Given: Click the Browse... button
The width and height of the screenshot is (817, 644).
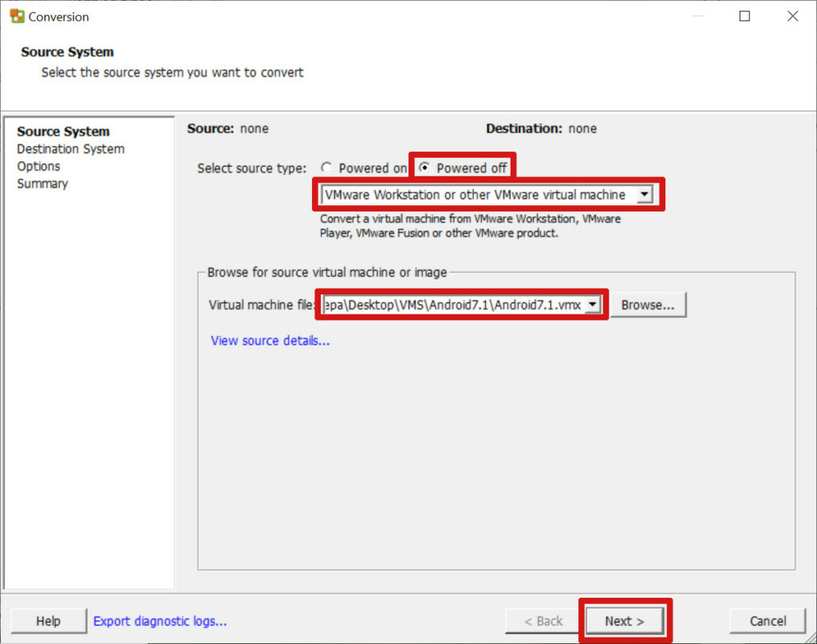Looking at the screenshot, I should point(648,305).
